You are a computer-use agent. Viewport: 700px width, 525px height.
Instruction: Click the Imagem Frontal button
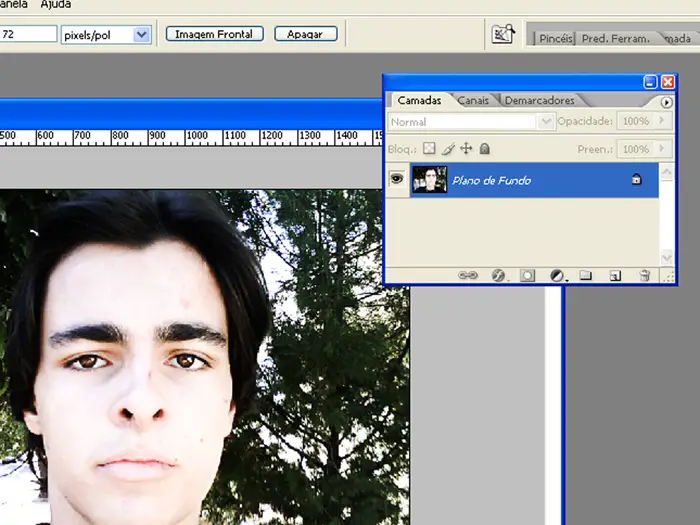click(214, 34)
